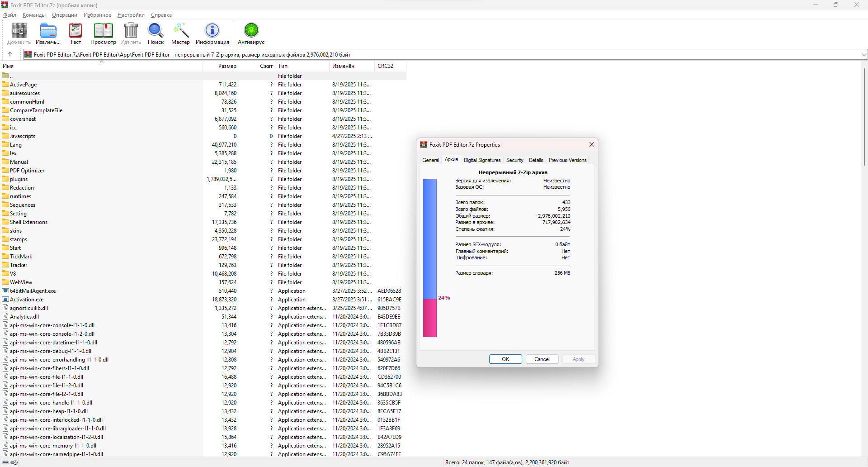Select the PDF Optimizer folder row
868x467 pixels.
click(x=203, y=170)
